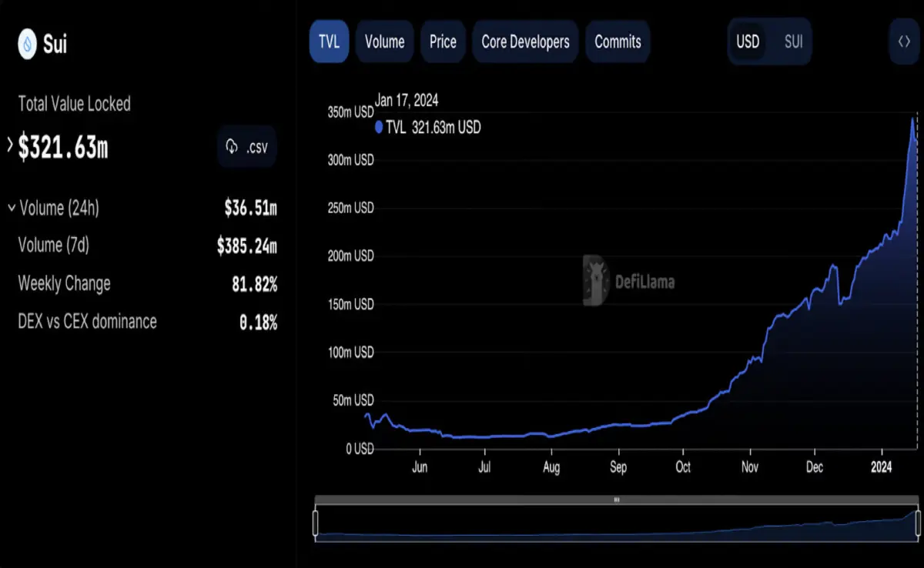Select the TVL chart toggle
The image size is (924, 568).
click(329, 42)
